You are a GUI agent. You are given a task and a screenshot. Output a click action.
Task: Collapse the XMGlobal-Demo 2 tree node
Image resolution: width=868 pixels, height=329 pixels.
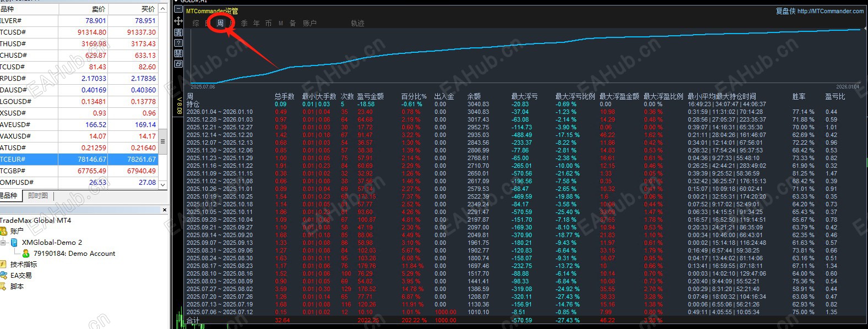[x=4, y=243]
